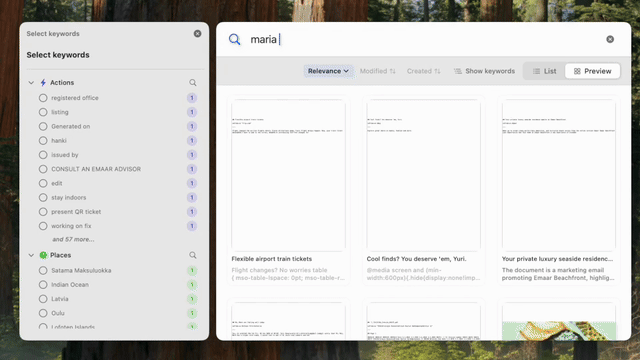Image resolution: width=640 pixels, height=360 pixels.
Task: Click the Show keywords list icon
Action: 458,71
